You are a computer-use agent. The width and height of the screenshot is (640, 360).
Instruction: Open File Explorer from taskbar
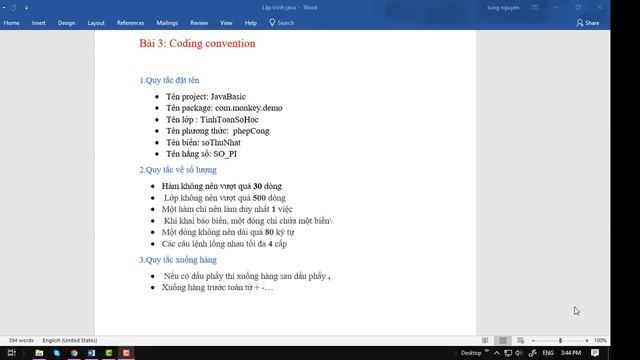click(x=39, y=353)
